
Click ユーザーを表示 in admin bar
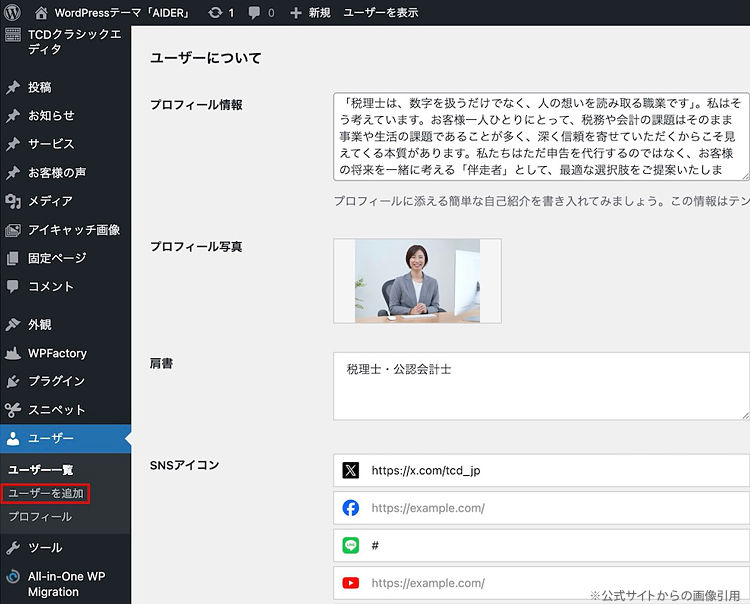tap(381, 13)
